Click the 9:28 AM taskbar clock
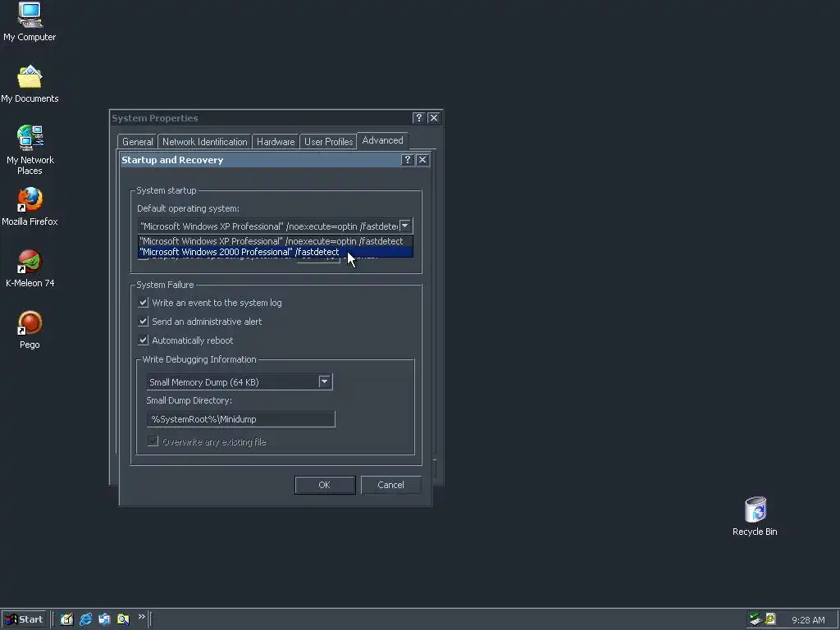 [808, 620]
